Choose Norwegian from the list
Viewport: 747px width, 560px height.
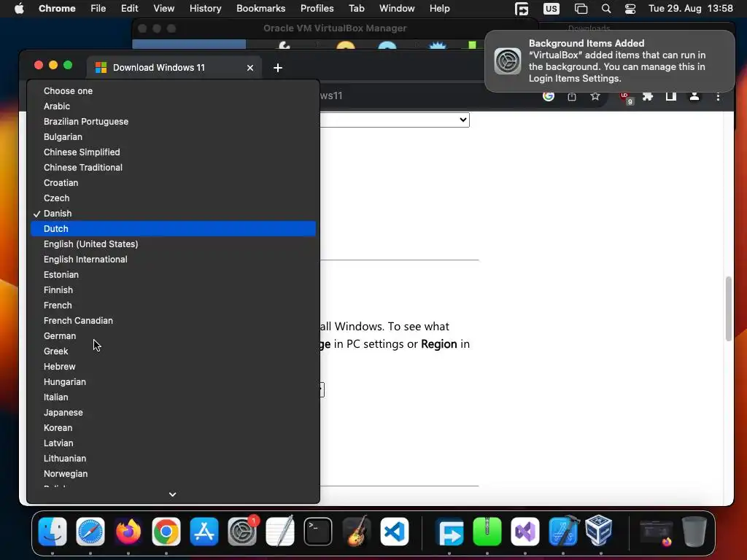[x=173, y=474]
